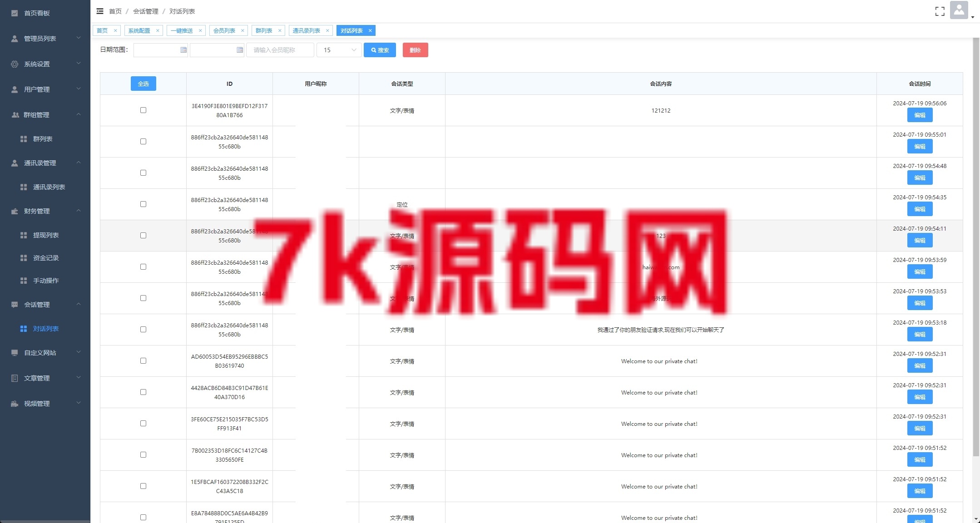
Task: Click 编辑 for the 09:53:18 row
Action: [920, 335]
